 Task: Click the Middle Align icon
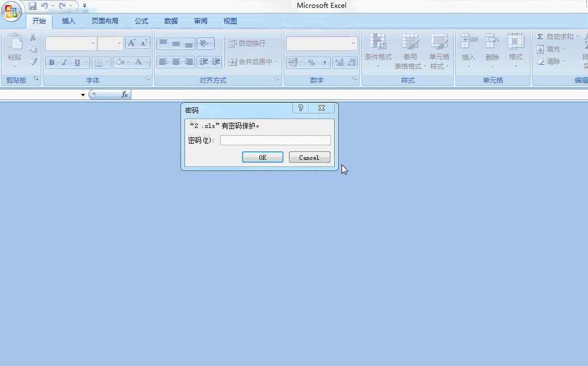[176, 44]
